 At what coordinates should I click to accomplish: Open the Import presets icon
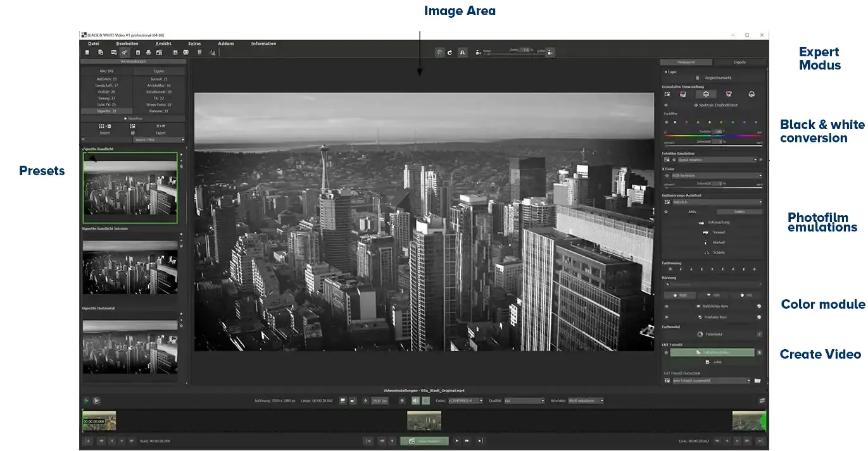click(105, 126)
